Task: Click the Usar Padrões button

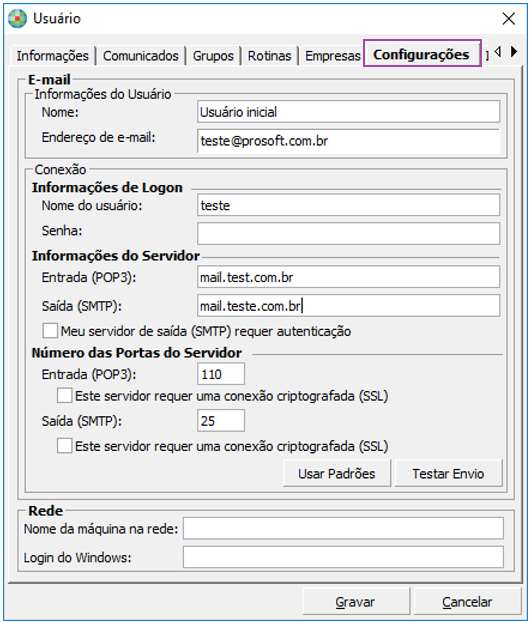Action: click(337, 473)
